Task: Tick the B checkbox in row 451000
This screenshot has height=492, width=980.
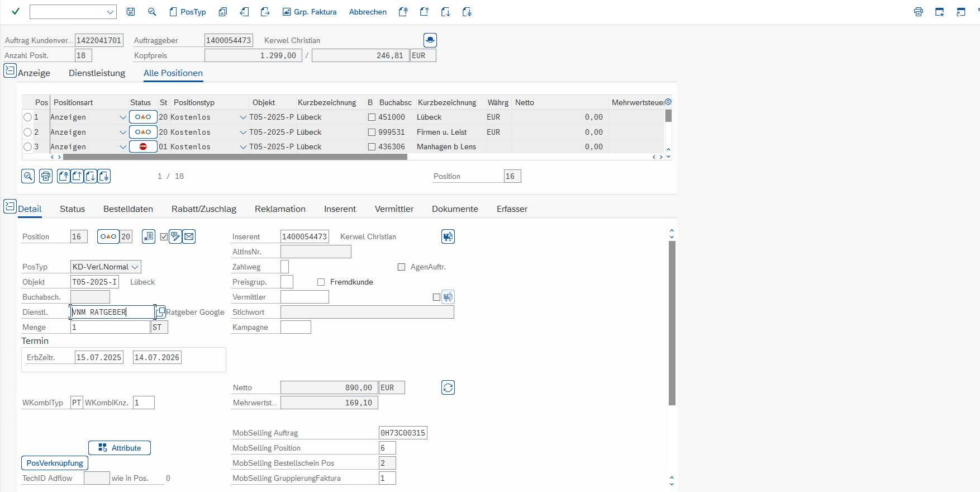Action: [372, 117]
